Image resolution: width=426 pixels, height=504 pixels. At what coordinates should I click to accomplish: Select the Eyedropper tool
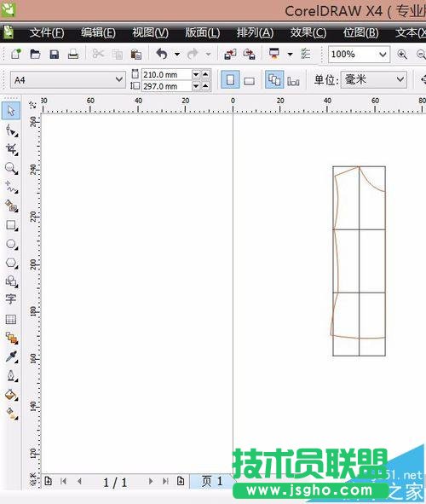(x=12, y=356)
